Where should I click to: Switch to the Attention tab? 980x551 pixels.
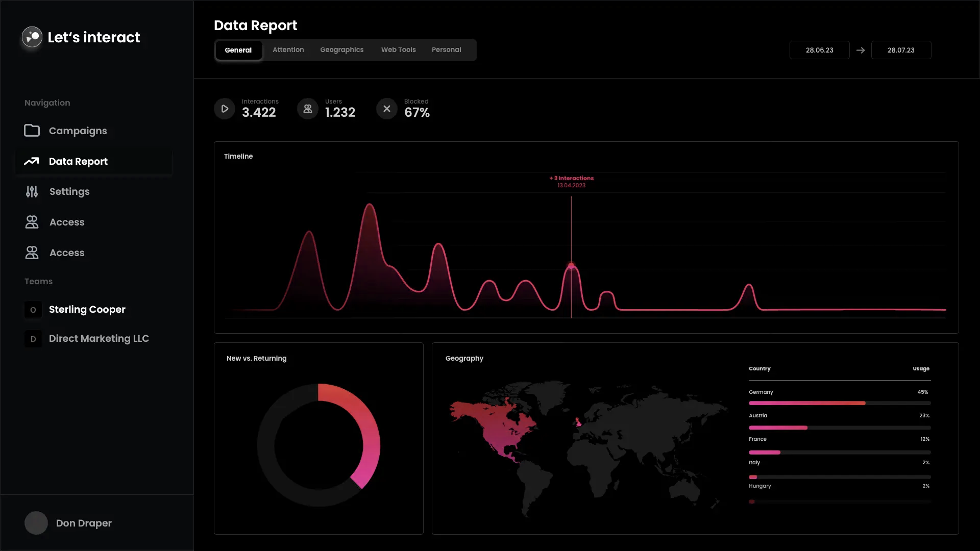288,49
